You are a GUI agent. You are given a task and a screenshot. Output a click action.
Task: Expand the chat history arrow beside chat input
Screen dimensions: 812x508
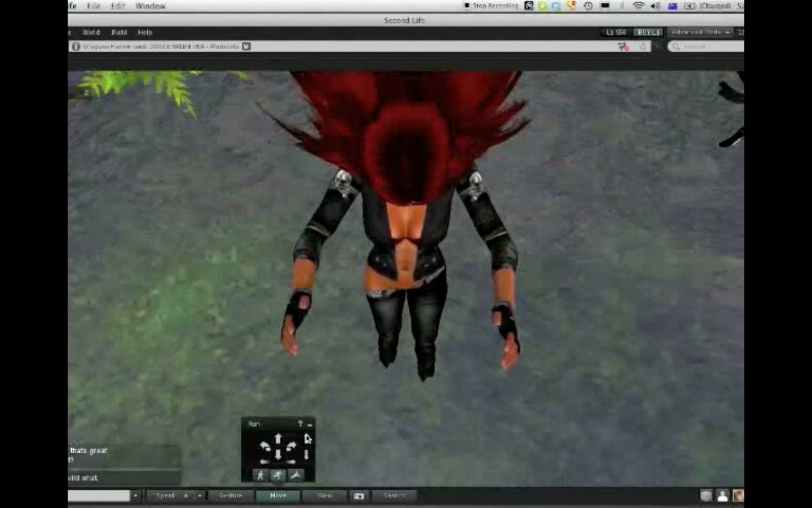pyautogui.click(x=135, y=496)
